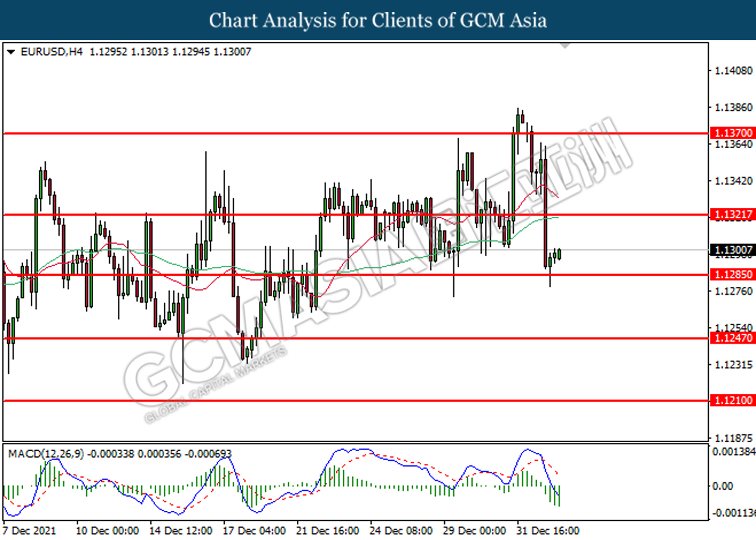Select the 1.13420 price axis value

pos(734,181)
